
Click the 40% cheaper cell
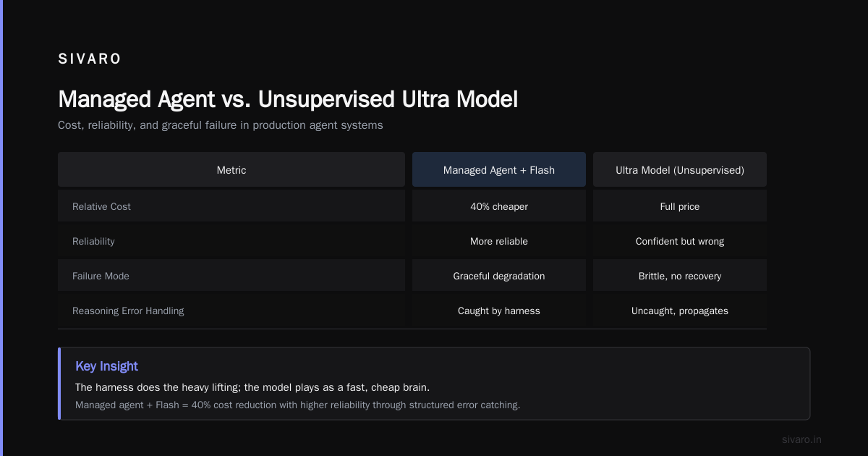(499, 206)
